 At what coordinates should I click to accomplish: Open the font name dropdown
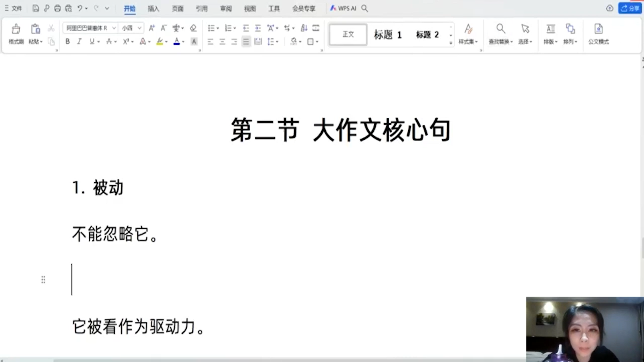coord(114,28)
